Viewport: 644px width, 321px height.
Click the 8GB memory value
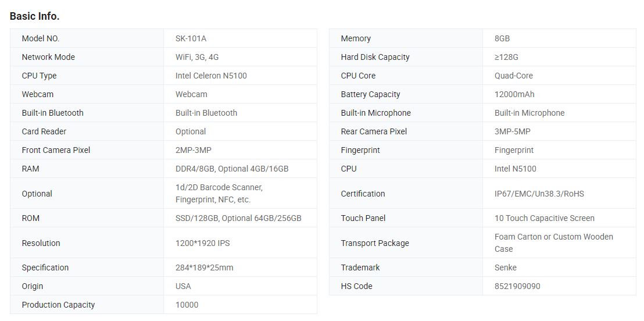coord(502,38)
